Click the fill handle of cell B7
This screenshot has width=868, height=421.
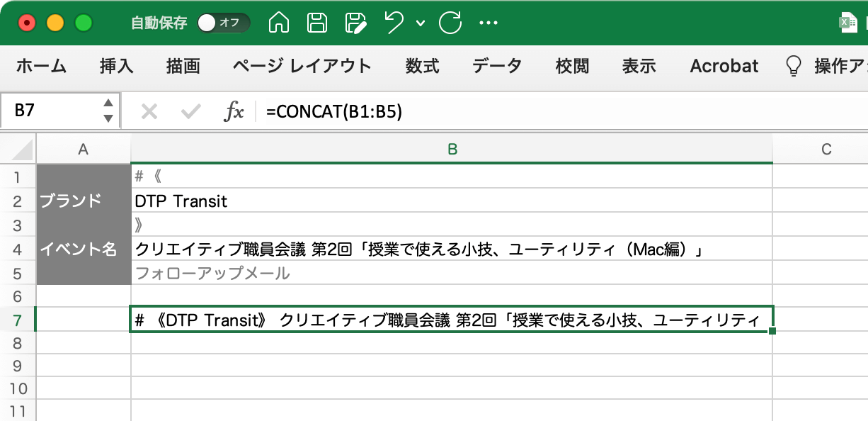coord(772,331)
